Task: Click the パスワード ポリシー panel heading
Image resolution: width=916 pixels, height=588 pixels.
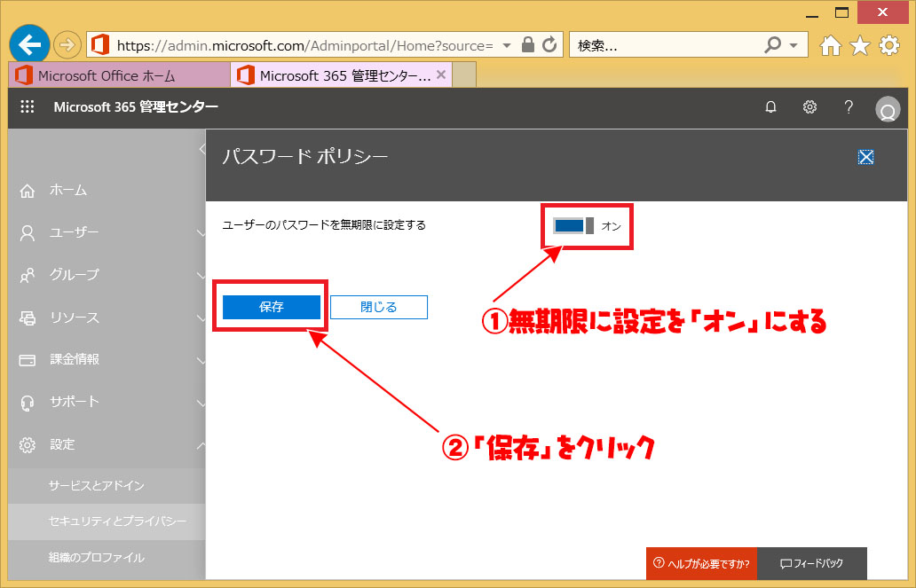Action: [305, 156]
